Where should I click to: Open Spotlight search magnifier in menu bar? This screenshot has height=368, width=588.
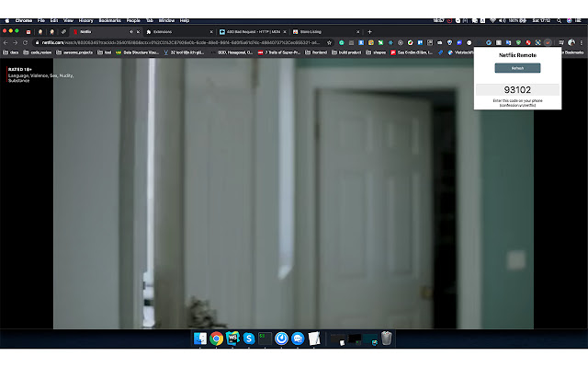point(560,20)
